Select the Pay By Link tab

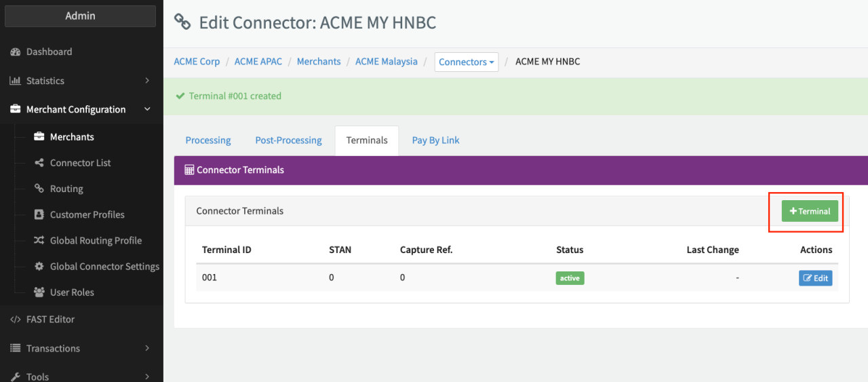pos(435,140)
